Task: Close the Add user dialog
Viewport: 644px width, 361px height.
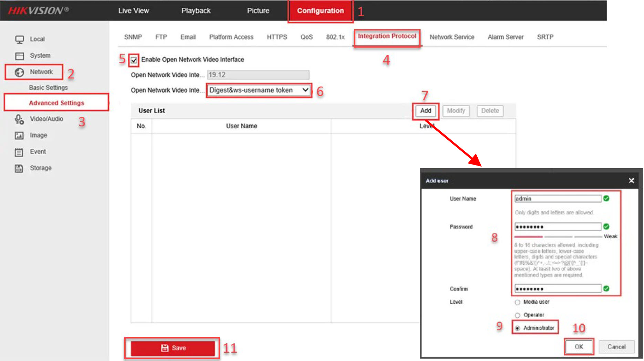Action: coord(631,181)
